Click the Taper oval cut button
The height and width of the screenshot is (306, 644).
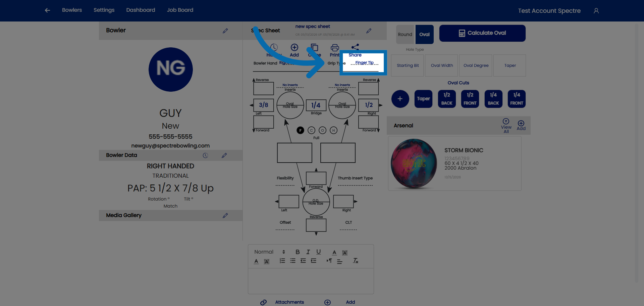423,99
